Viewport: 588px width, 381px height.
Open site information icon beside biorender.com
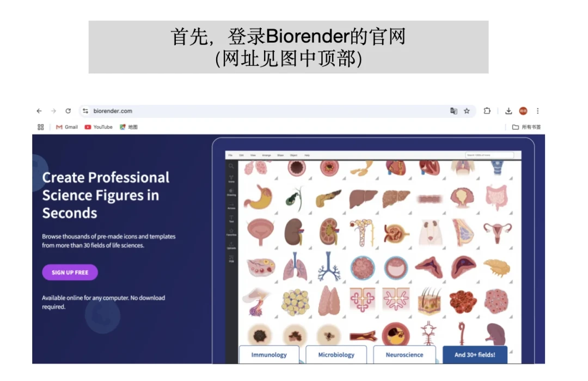point(85,111)
